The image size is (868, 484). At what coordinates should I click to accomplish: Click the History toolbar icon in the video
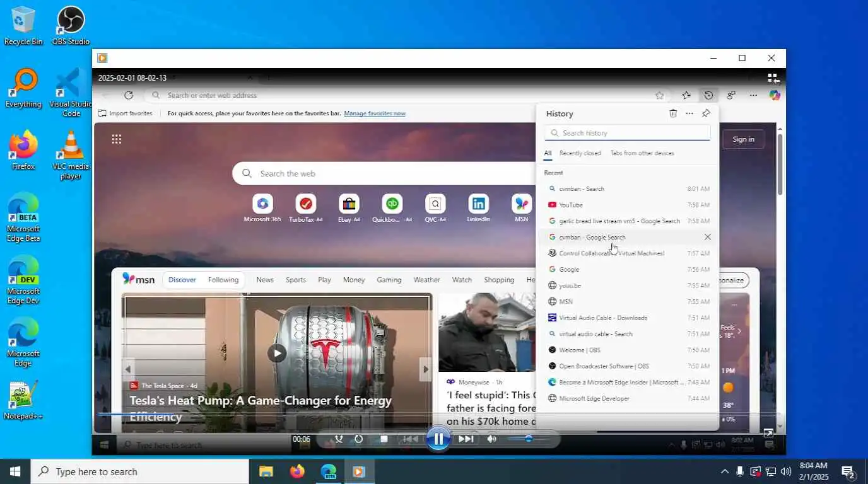click(709, 95)
